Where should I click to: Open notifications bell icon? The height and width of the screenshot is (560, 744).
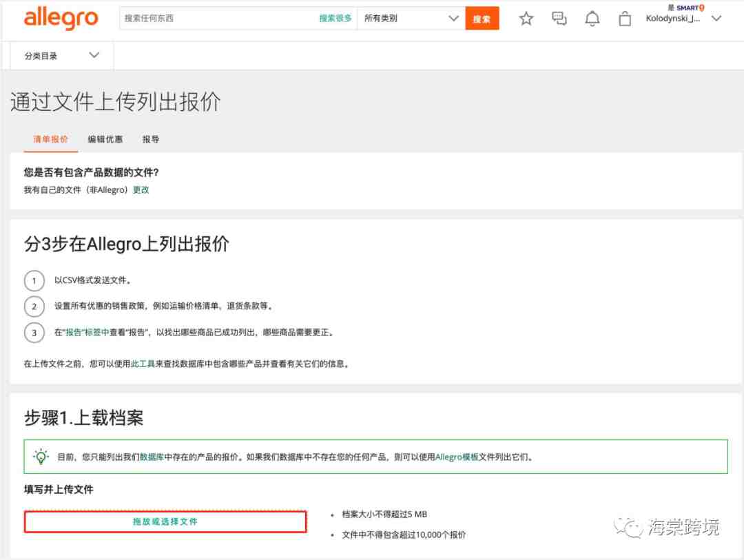pyautogui.click(x=592, y=19)
